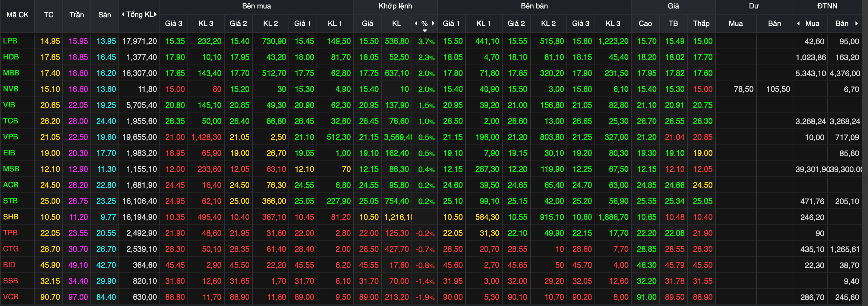The width and height of the screenshot is (868, 306).
Task: Select the STB ticker
Action: tap(11, 201)
